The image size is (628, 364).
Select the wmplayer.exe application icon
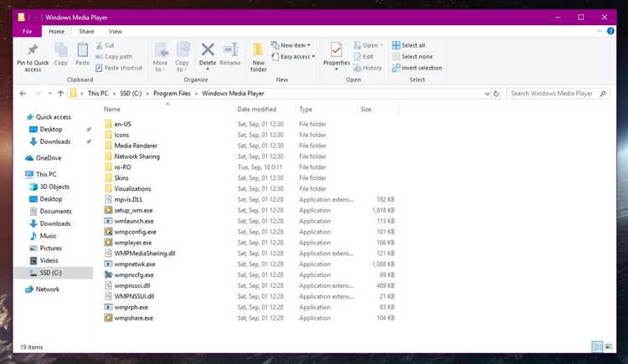108,243
